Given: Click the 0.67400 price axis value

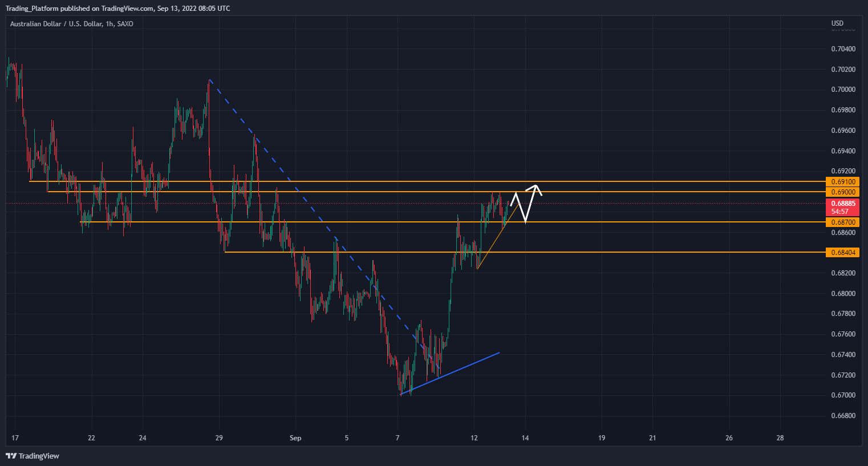Looking at the screenshot, I should (x=843, y=355).
